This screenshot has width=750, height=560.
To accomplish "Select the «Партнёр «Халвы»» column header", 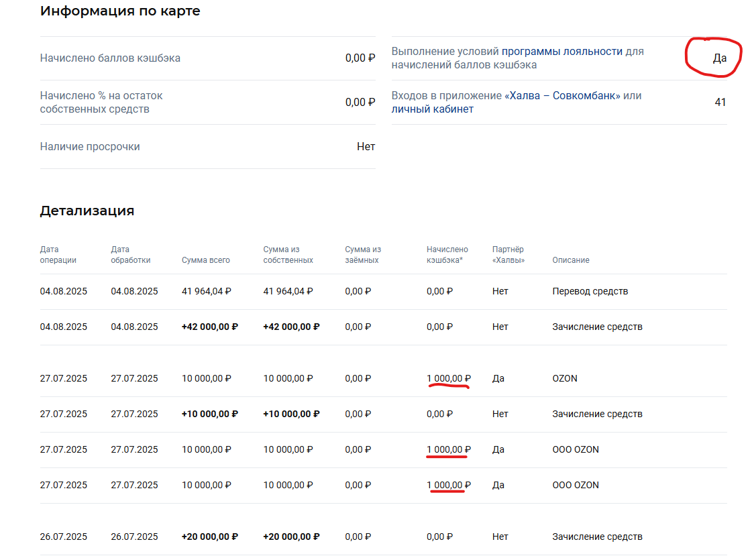I will click(x=508, y=255).
